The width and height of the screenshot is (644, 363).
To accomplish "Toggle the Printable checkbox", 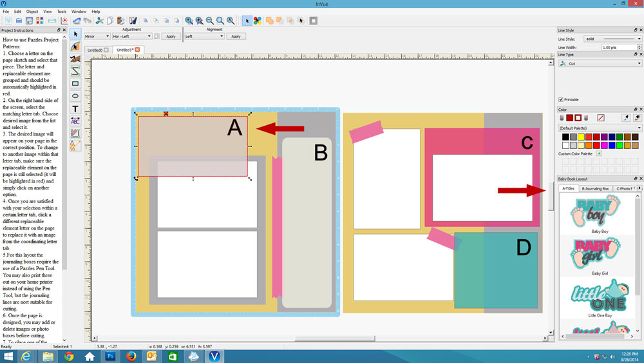I will pos(561,99).
